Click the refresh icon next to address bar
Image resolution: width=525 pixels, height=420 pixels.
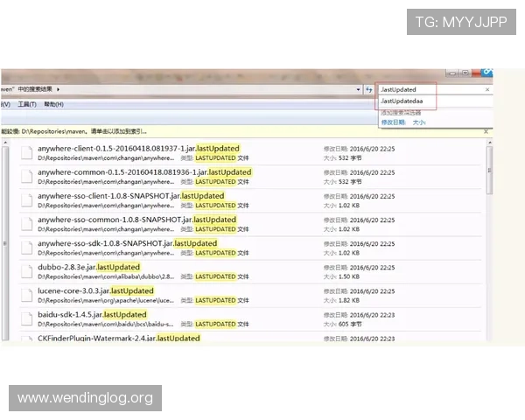pyautogui.click(x=369, y=89)
